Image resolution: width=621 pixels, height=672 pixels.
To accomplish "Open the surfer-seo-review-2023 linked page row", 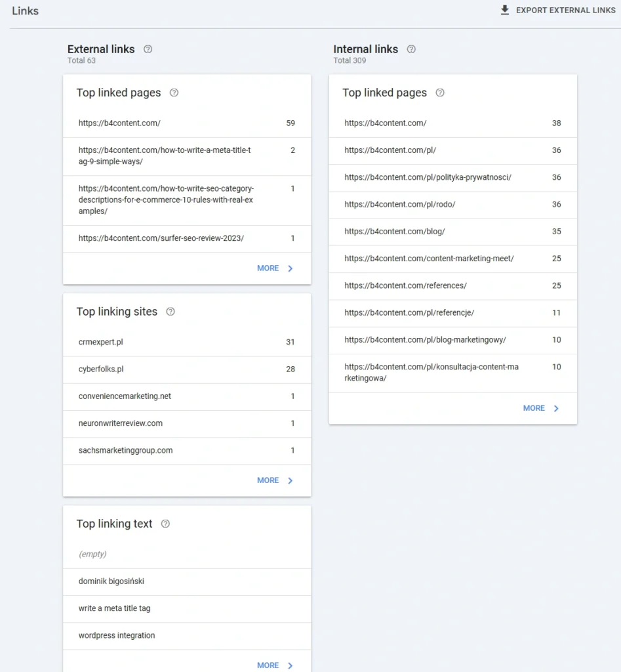I will (187, 239).
